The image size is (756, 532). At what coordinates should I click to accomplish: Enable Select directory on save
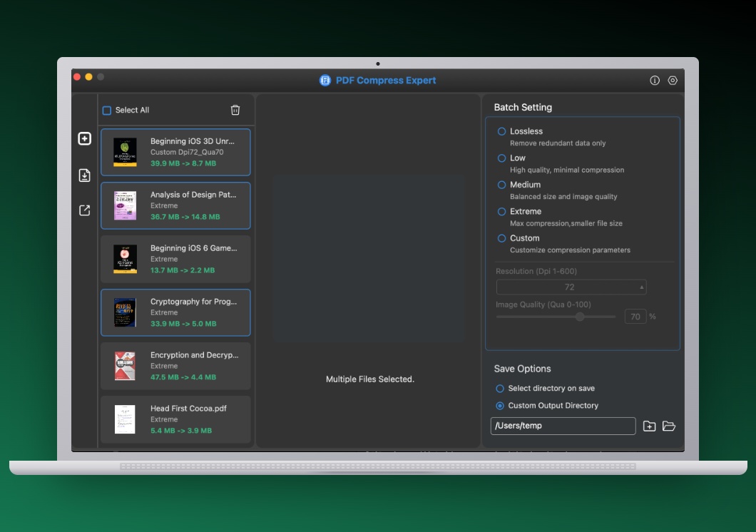[x=500, y=389]
